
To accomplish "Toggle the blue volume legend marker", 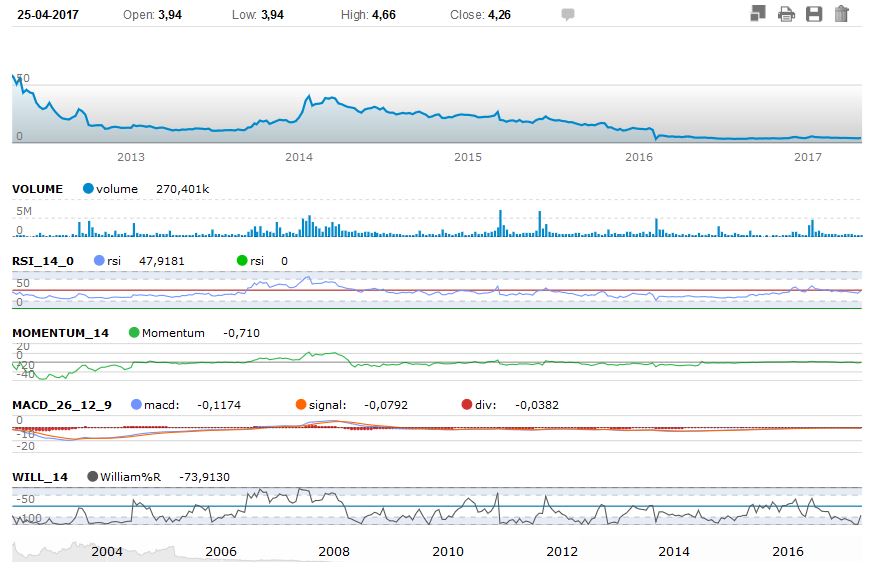I will 89,189.
